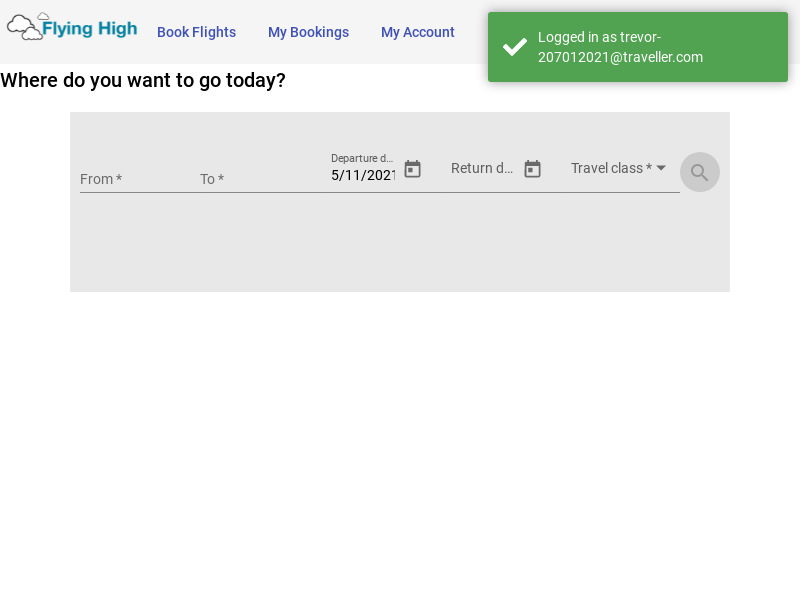Go to My Bookings
This screenshot has width=800, height=600.
pyautogui.click(x=308, y=32)
